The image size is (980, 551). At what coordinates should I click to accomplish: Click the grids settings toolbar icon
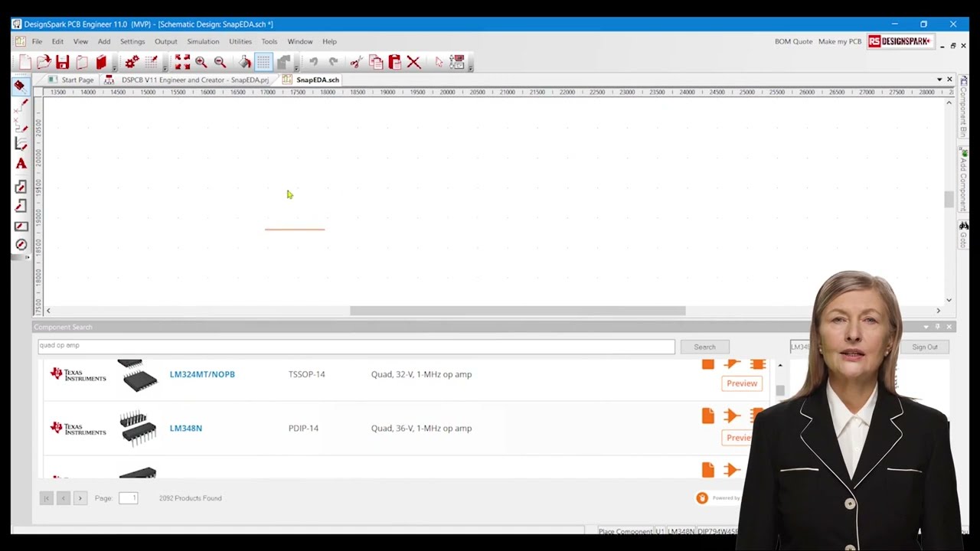click(x=151, y=62)
